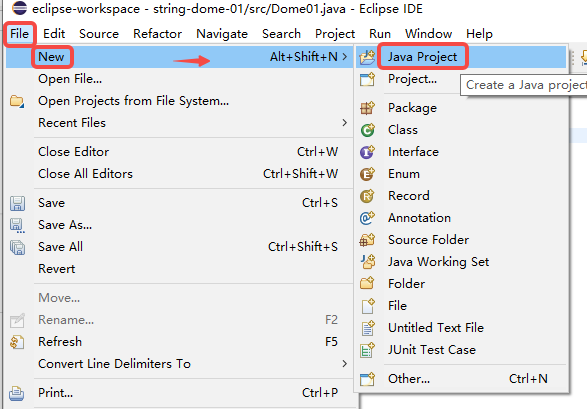Open the Help menu
587x409 pixels.
click(x=479, y=34)
